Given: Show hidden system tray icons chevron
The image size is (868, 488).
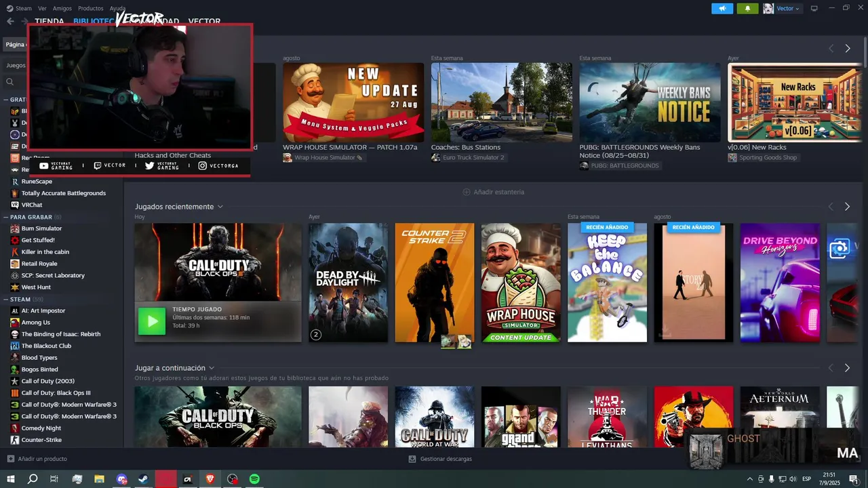Looking at the screenshot, I should pos(749,479).
